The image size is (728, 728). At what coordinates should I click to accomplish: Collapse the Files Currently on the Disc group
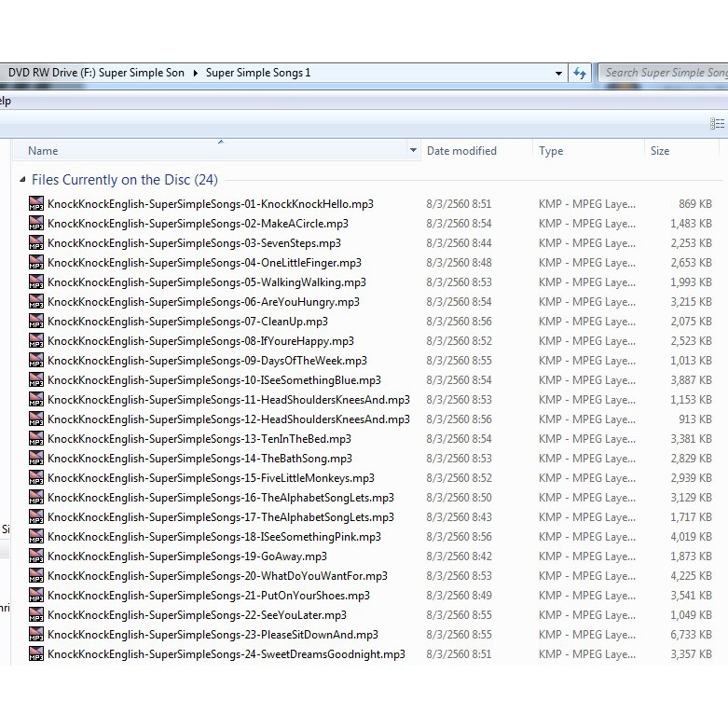click(22, 180)
